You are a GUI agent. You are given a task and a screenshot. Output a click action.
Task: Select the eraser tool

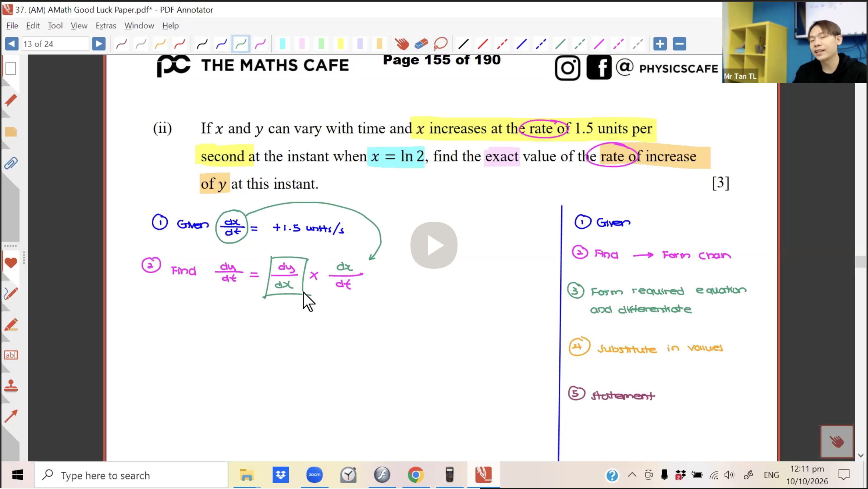pyautogui.click(x=421, y=44)
